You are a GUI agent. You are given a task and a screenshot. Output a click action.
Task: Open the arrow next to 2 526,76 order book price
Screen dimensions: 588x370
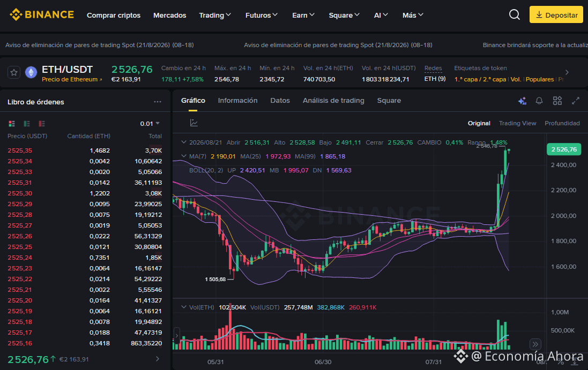click(x=158, y=359)
